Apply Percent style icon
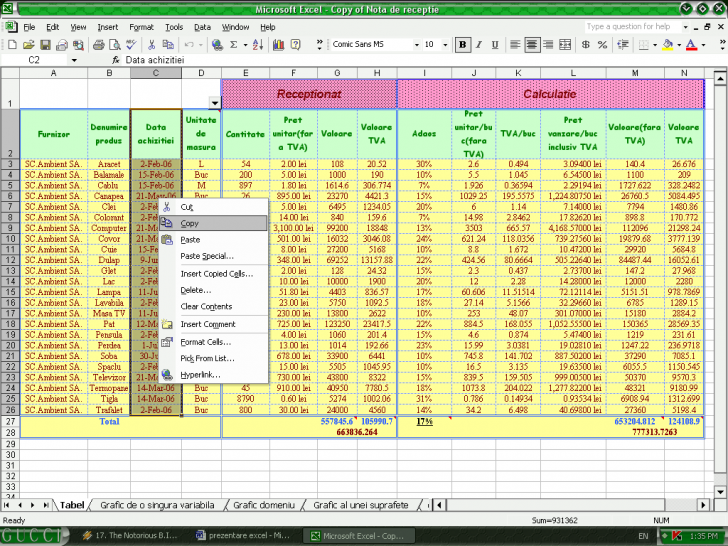Viewport: 728px width, 546px height. coord(602,45)
